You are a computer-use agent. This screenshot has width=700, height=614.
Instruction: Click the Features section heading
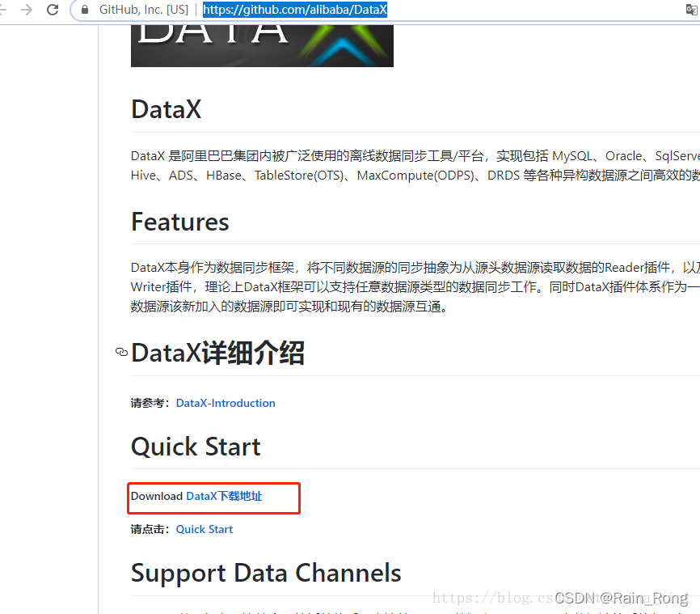(179, 222)
